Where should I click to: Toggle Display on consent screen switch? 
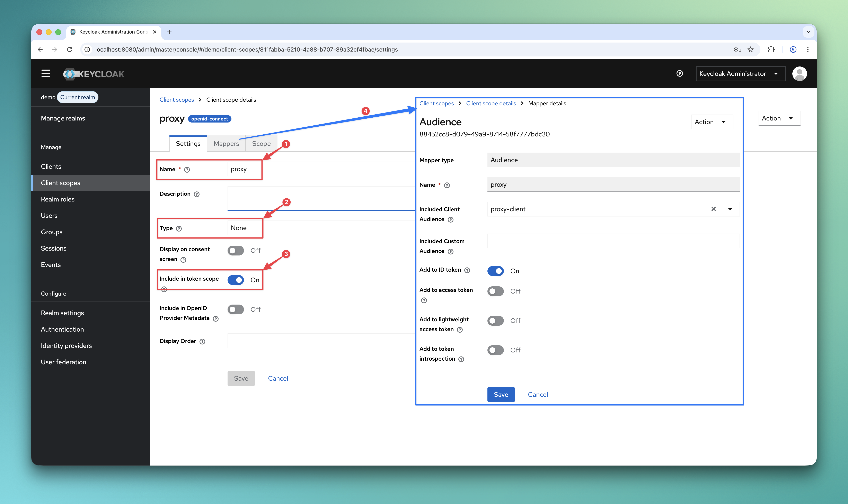236,251
